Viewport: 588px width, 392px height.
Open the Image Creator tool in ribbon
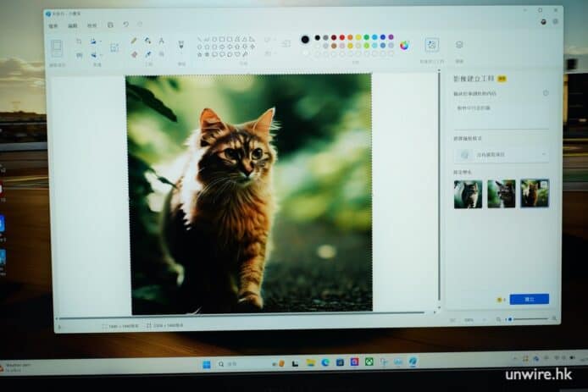(x=431, y=45)
